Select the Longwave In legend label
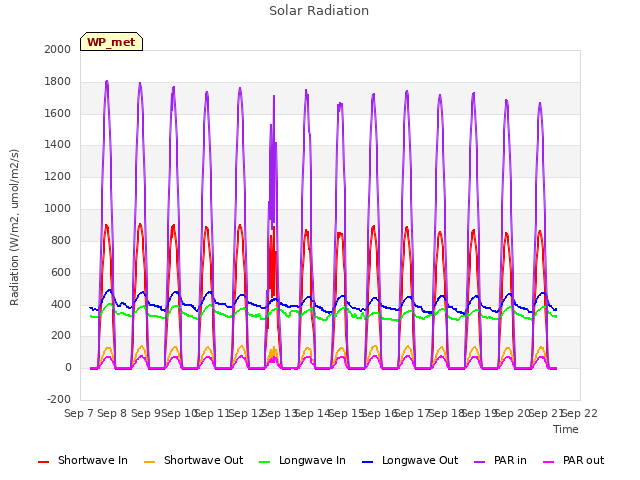Viewport: 640px width, 480px height. pyautogui.click(x=312, y=460)
